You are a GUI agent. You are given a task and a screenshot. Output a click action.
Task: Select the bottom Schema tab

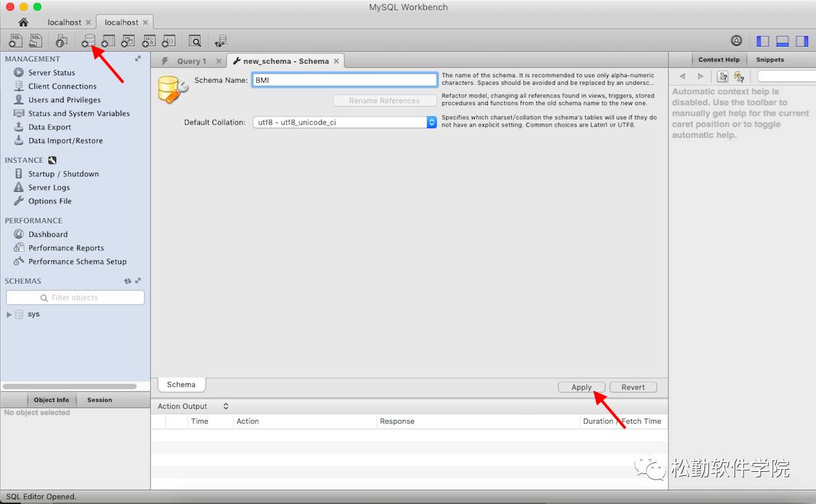coord(181,384)
